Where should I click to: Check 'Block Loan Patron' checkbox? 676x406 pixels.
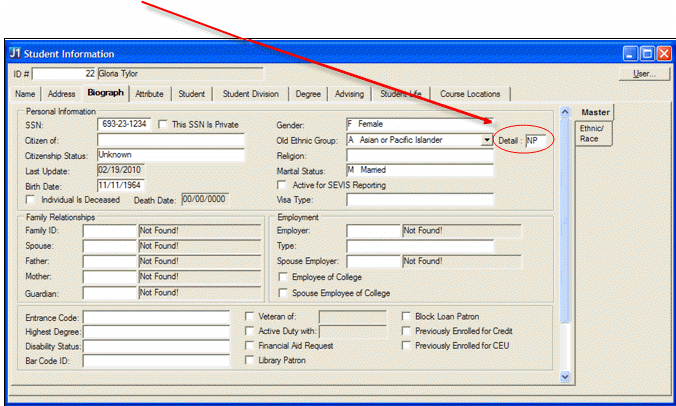tap(406, 316)
